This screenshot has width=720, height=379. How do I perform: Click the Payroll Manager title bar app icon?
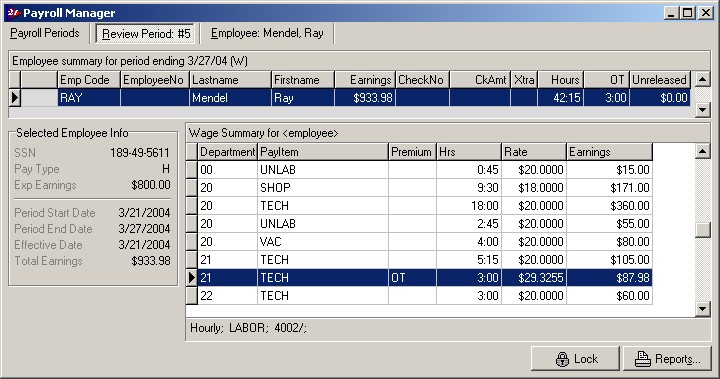(x=13, y=13)
